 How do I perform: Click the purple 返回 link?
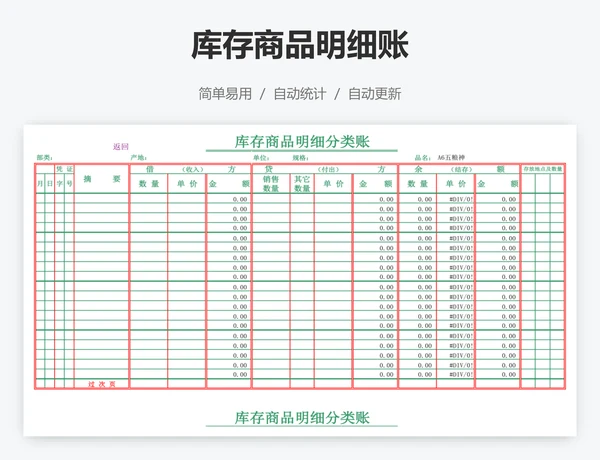[x=121, y=147]
